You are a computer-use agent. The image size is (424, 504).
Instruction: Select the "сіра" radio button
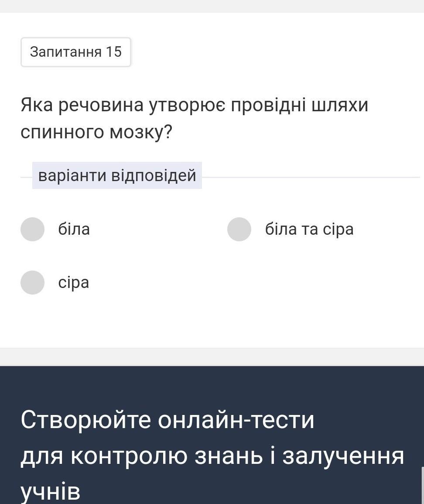tap(32, 282)
